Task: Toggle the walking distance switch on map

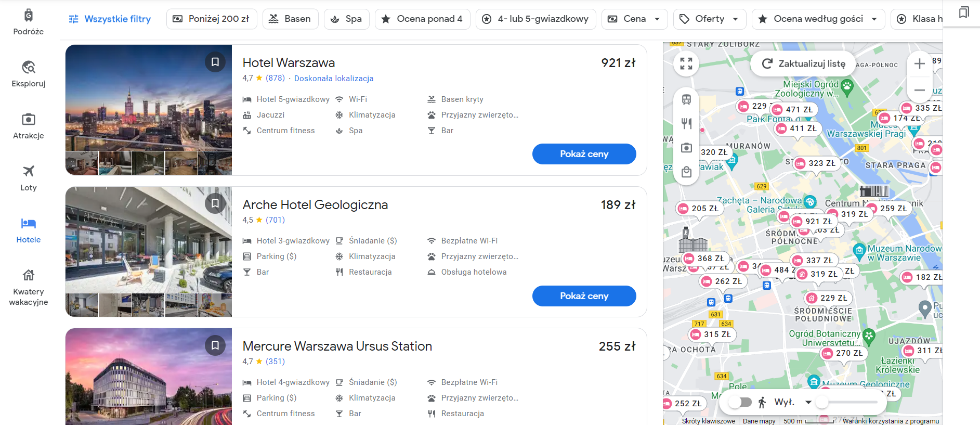Action: click(740, 402)
